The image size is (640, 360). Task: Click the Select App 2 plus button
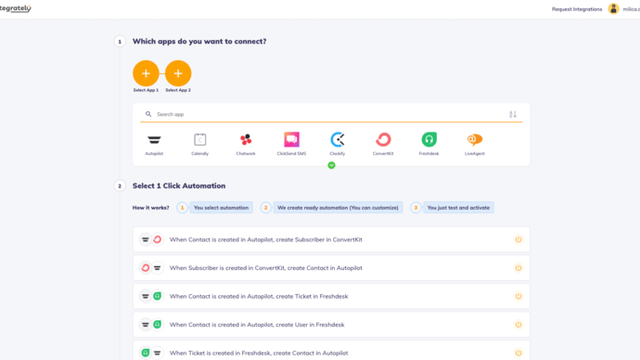(178, 73)
